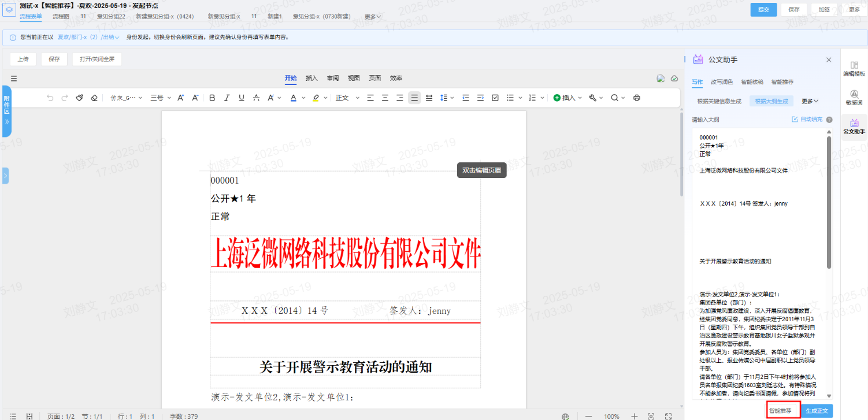Zoom in with the plus icon
Viewport: 868px width, 420px height.
634,416
